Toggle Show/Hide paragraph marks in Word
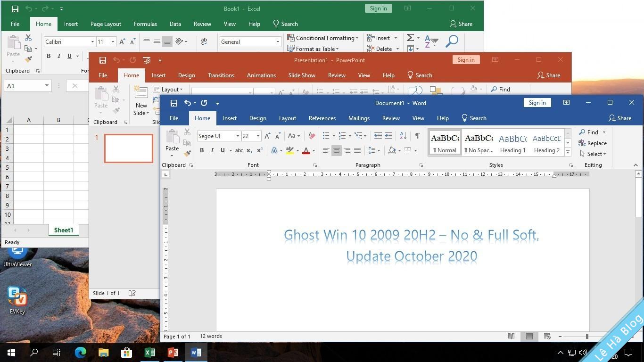The width and height of the screenshot is (644, 362). coord(417,136)
